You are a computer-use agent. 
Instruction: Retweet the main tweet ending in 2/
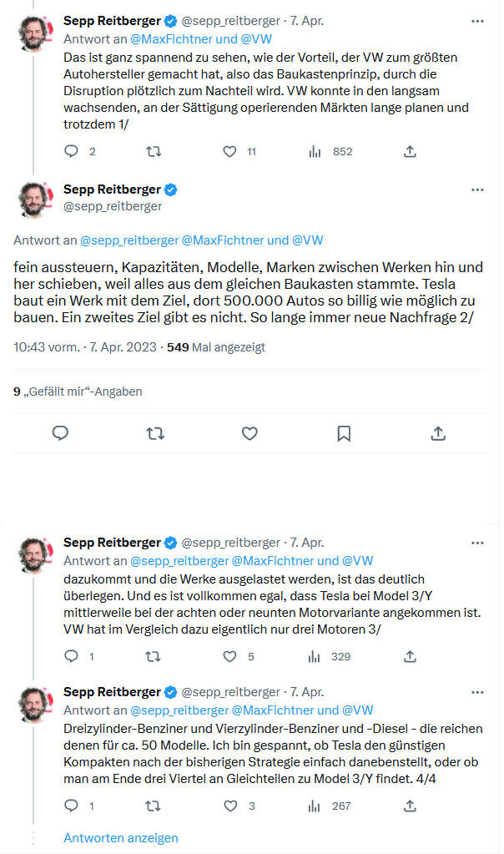155,433
